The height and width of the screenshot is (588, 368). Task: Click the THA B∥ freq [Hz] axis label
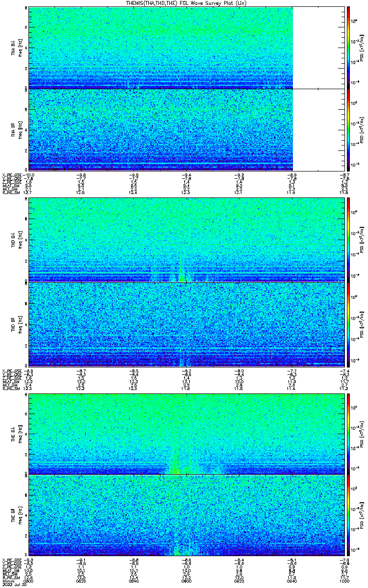pyautogui.click(x=20, y=129)
